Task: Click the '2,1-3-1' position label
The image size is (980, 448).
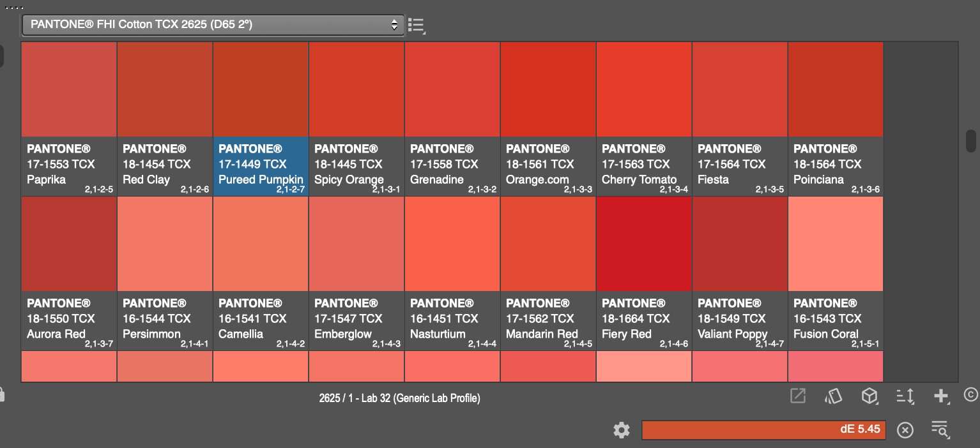Action: (387, 190)
